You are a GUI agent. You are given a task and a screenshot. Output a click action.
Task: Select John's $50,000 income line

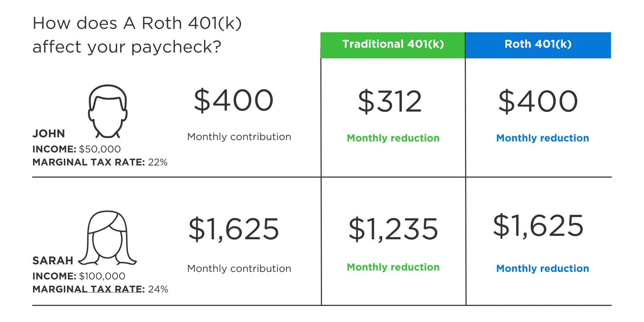tap(77, 149)
